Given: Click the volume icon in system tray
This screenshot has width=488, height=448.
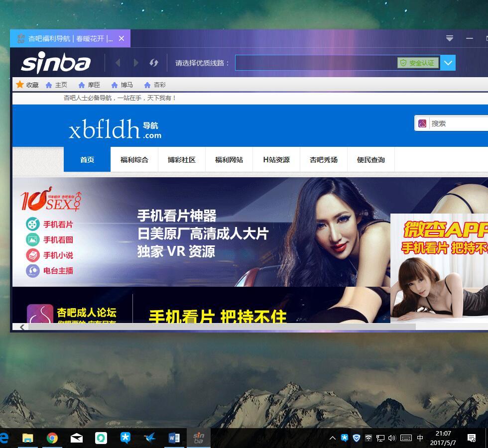Looking at the screenshot, I should pyautogui.click(x=391, y=438).
